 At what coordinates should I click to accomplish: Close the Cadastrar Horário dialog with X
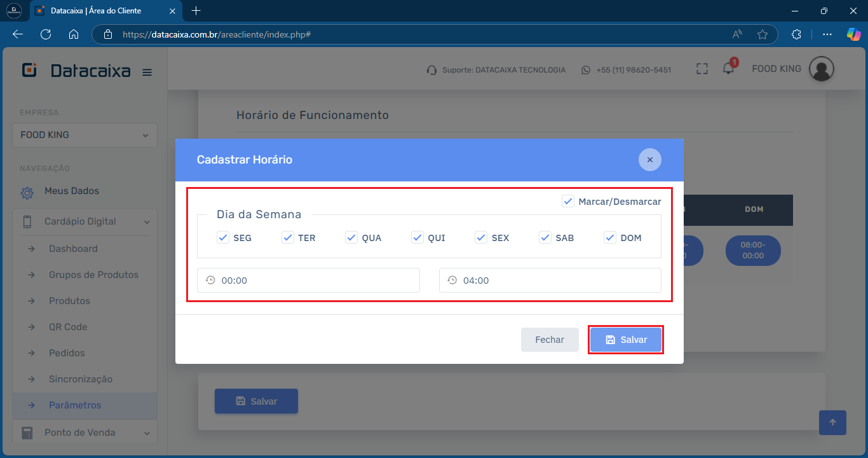tap(649, 160)
